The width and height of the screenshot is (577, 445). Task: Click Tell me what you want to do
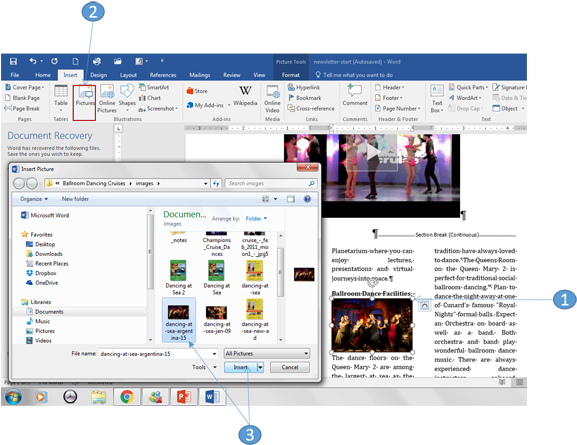click(354, 75)
